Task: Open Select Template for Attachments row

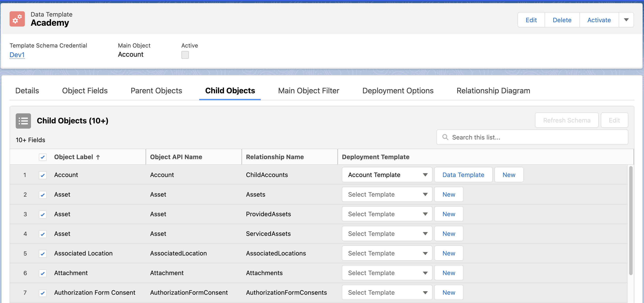Action: tap(387, 273)
